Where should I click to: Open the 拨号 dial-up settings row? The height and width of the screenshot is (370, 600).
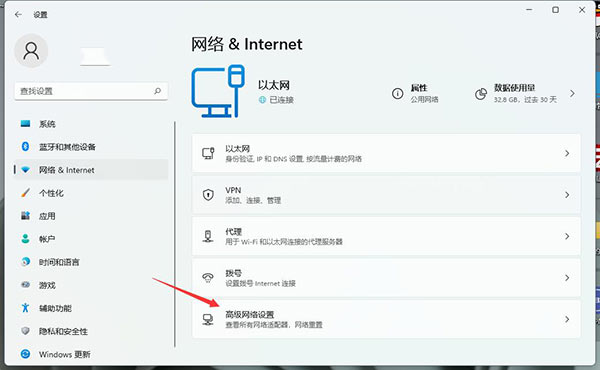(x=386, y=278)
